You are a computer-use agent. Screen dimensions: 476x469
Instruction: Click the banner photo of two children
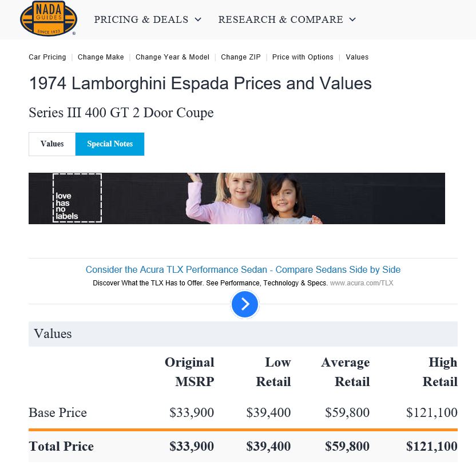257,198
